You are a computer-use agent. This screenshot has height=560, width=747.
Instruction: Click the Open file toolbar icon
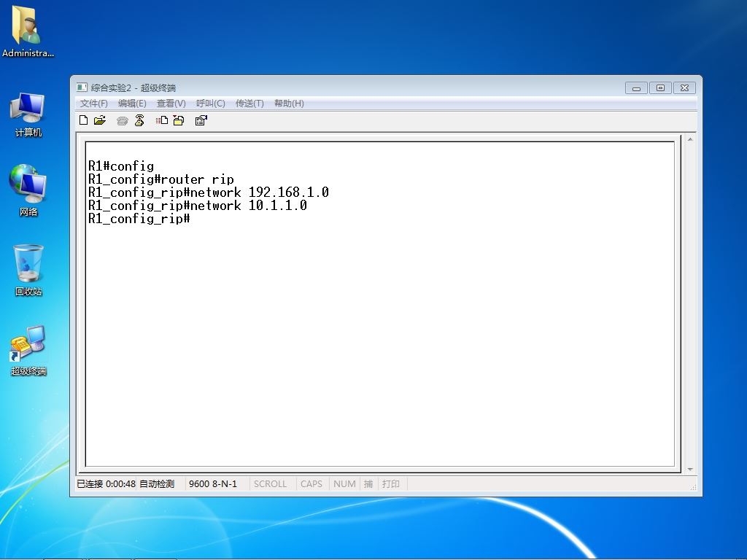point(99,120)
